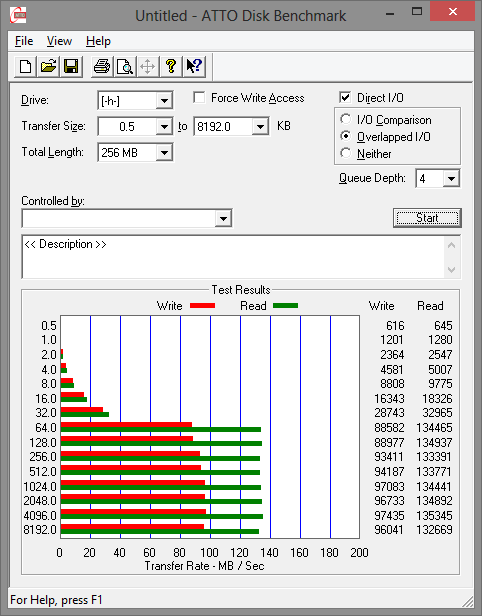Click the Start benchmark button
Viewport: 482px width, 616px height.
[427, 218]
